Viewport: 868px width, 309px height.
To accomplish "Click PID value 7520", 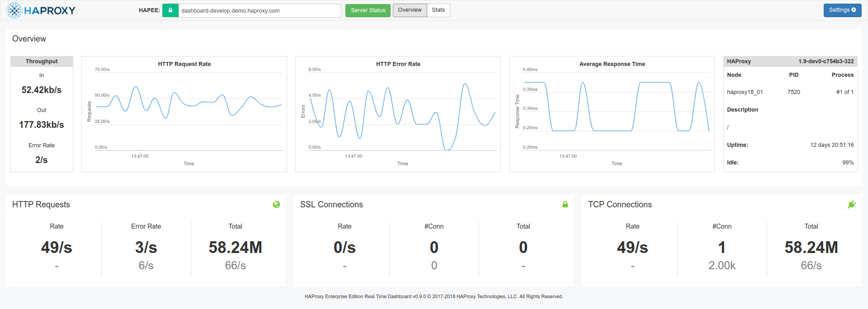I will click(x=794, y=92).
